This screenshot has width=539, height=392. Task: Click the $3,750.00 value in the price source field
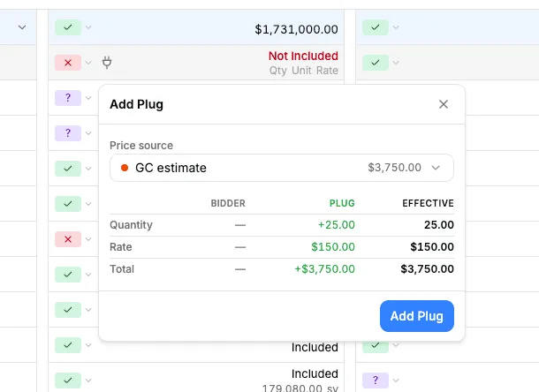tap(394, 168)
